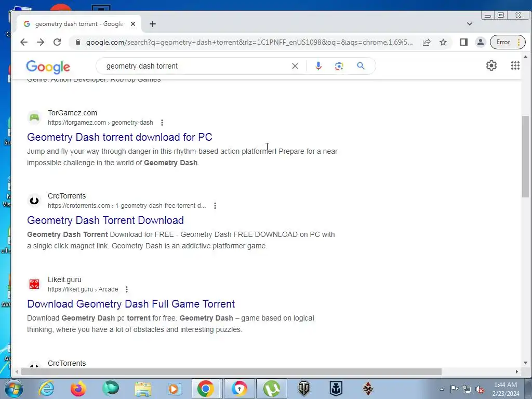Viewport: 532px width, 399px height.
Task: Click the vertical scrollbar thumb
Action: pos(525,156)
